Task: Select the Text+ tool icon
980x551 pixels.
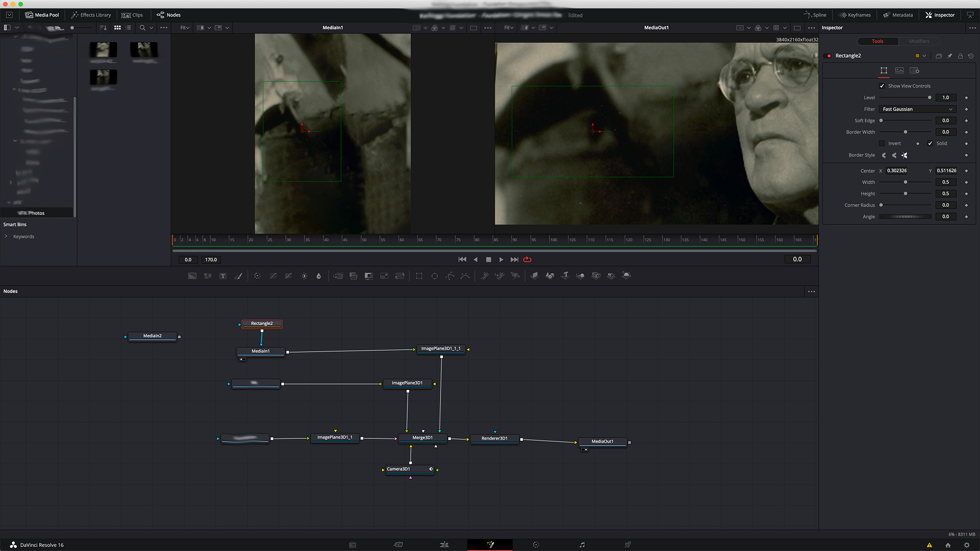Action: tap(223, 276)
